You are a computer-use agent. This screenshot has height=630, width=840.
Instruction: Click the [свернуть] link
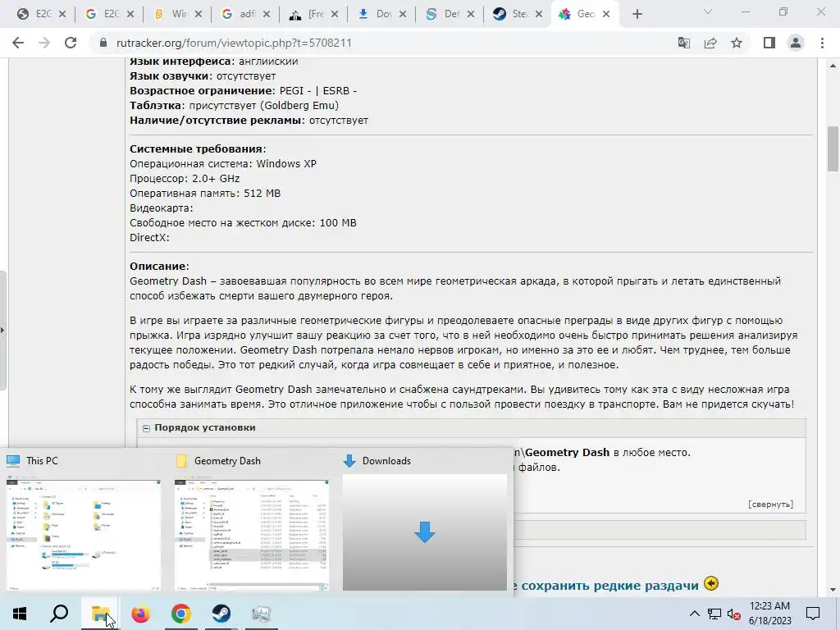(x=771, y=504)
